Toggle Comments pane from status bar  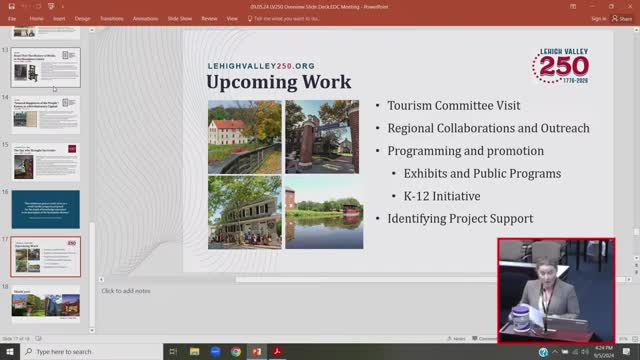484,339
